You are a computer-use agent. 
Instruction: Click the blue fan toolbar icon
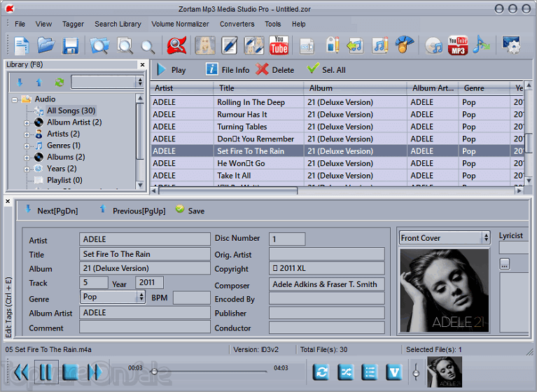click(x=405, y=45)
